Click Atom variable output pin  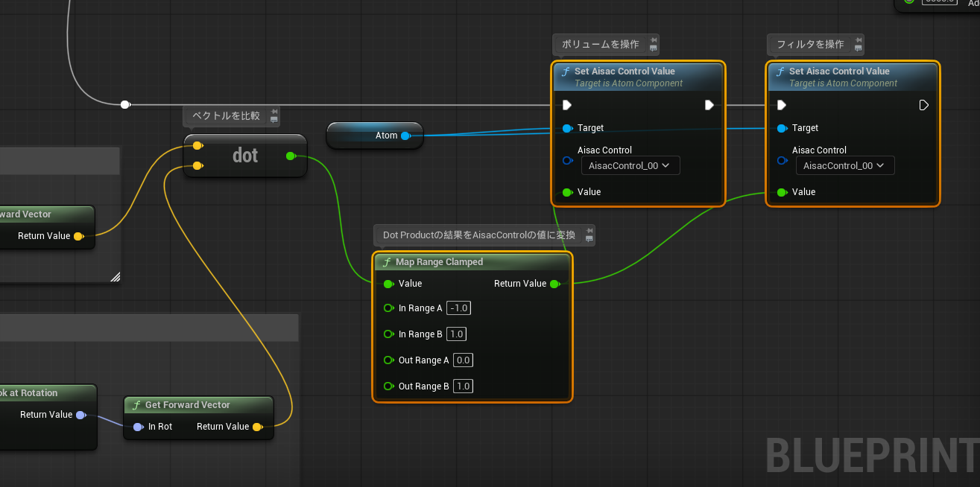[x=405, y=136]
